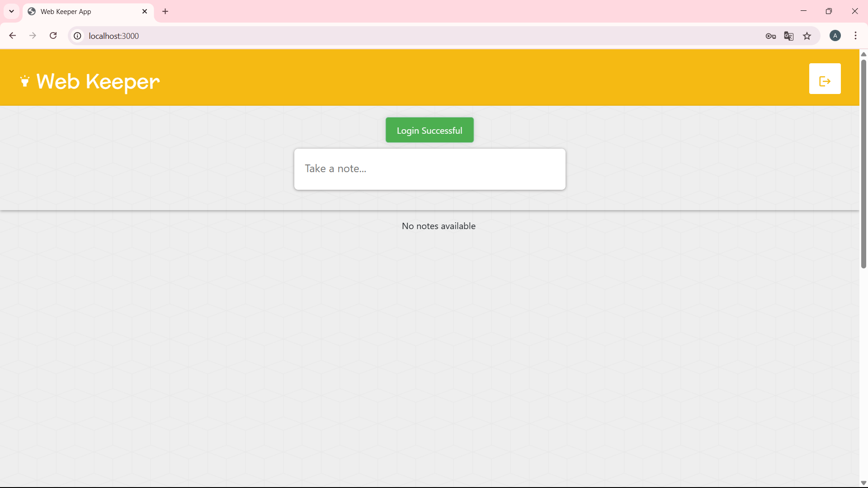Image resolution: width=868 pixels, height=488 pixels.
Task: Open the password manager key icon
Action: click(771, 36)
